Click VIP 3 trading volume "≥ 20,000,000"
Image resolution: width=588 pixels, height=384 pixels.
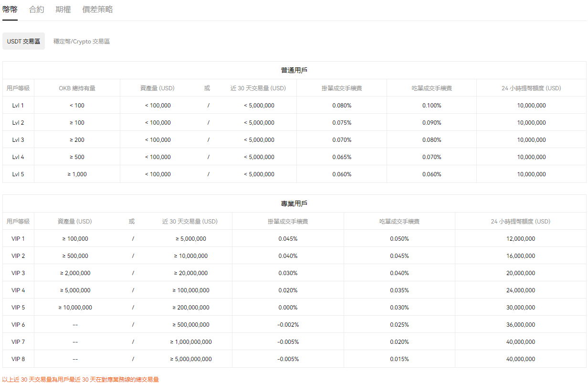(191, 273)
